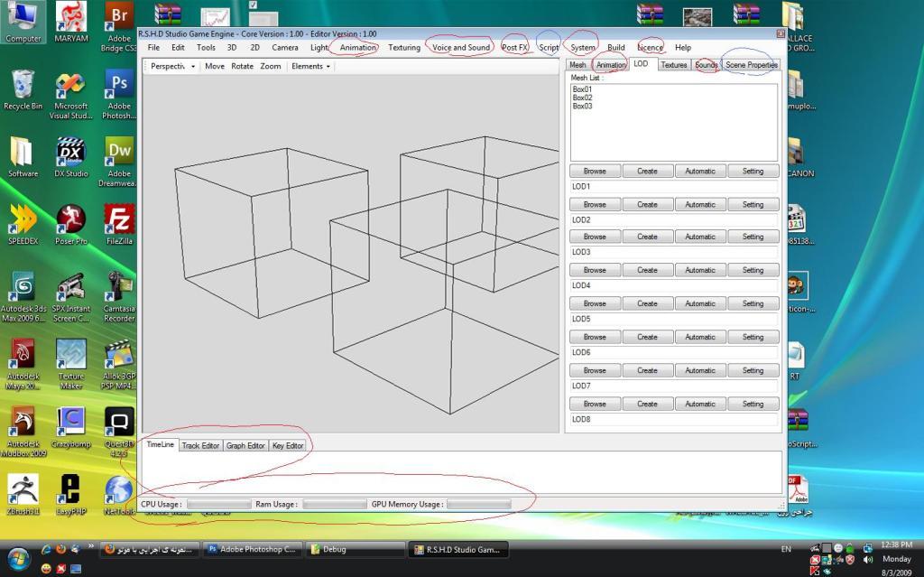Screen dimensions: 924x577
Task: Switch to the Graph Editor tab
Action: tap(245, 445)
